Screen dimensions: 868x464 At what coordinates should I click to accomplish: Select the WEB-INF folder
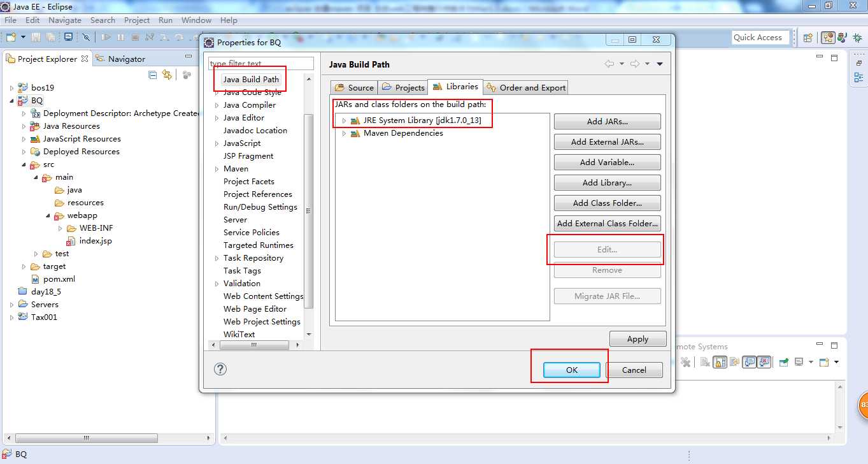click(96, 228)
